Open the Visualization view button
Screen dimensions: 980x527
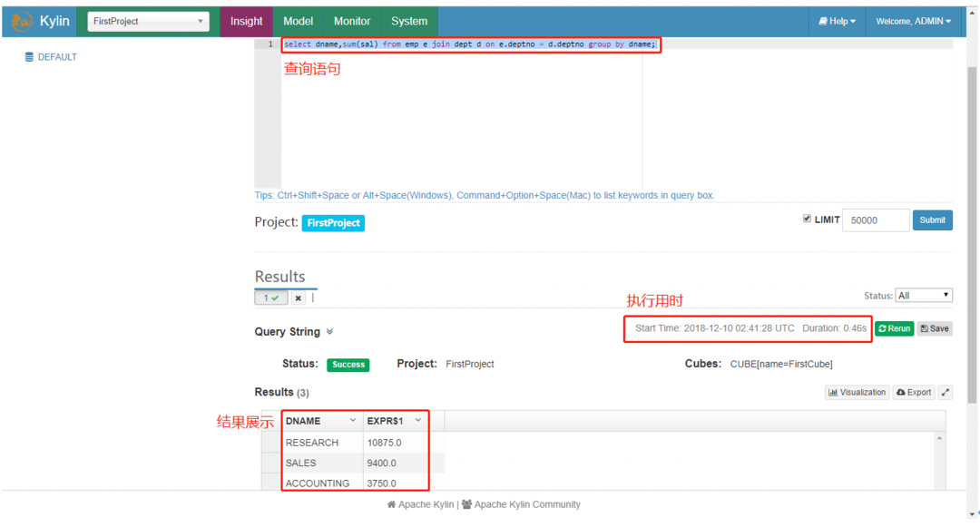[857, 392]
